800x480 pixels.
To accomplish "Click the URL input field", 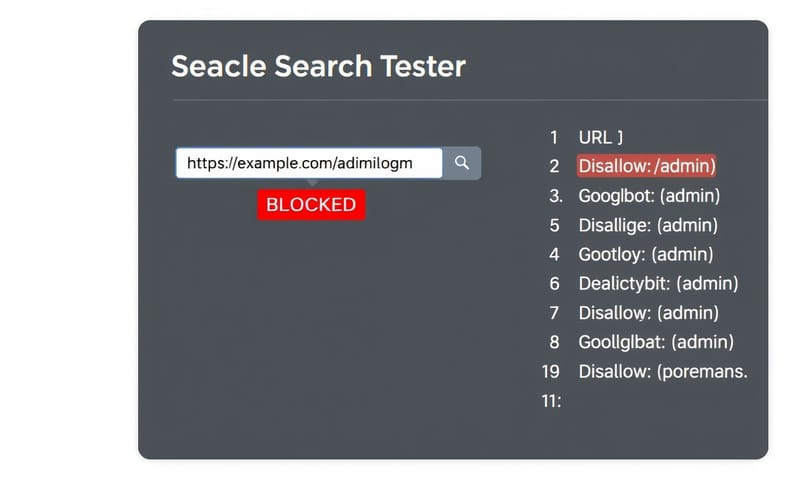I will pyautogui.click(x=309, y=163).
